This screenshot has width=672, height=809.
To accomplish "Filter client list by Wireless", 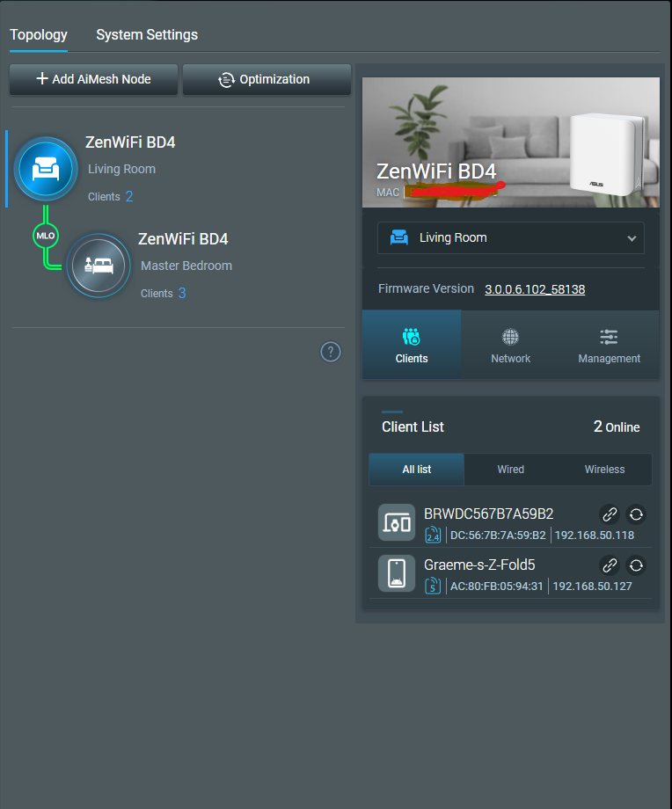I will [x=604, y=470].
